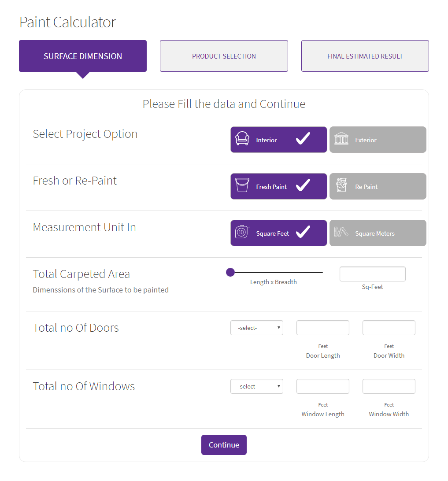Click the armchair icon on Interior option
This screenshot has height=481, width=448.
pos(242,139)
